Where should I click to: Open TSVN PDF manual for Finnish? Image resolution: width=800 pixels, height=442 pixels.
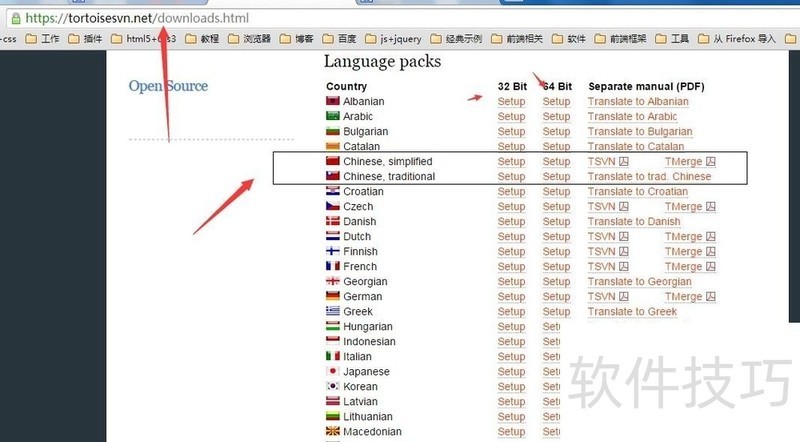[x=608, y=252]
